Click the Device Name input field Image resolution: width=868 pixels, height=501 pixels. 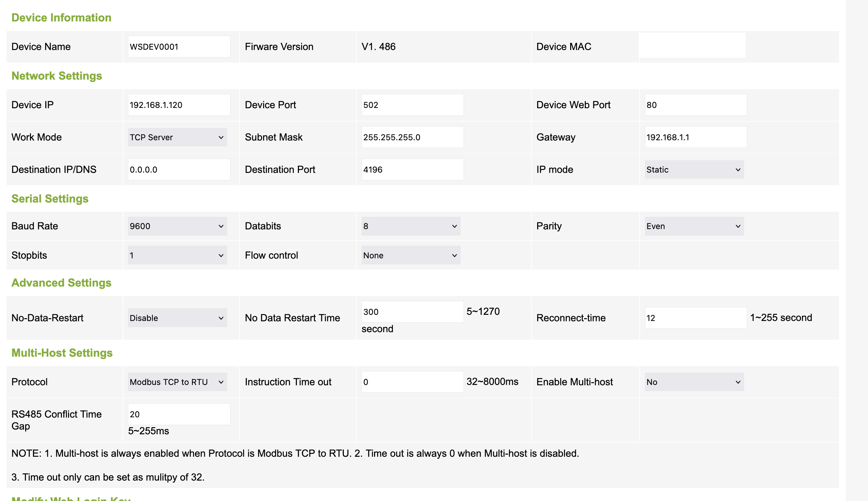179,47
